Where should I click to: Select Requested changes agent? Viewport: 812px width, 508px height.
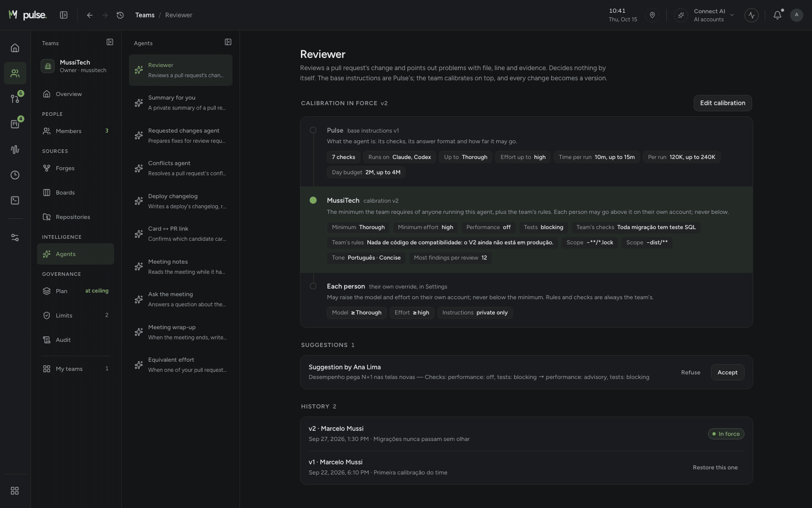pos(181,136)
